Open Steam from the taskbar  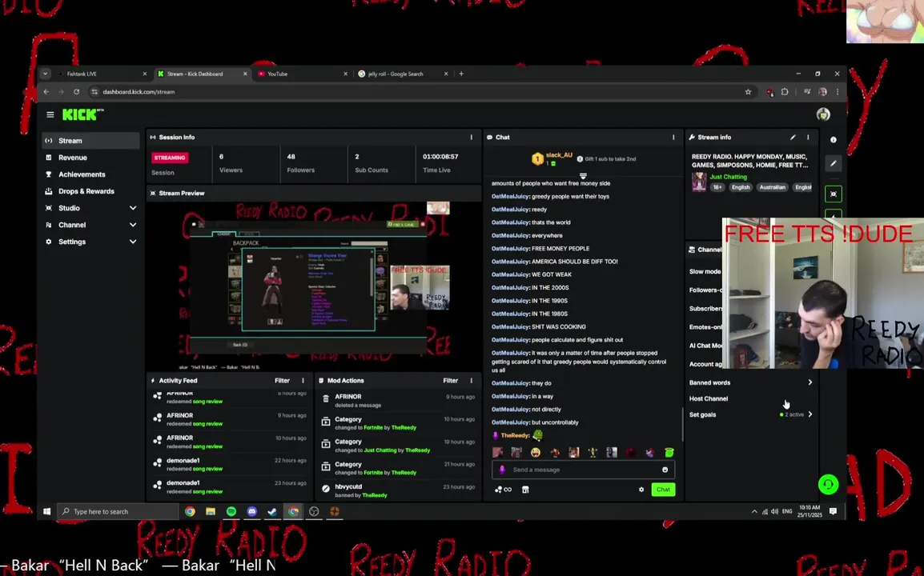click(272, 511)
